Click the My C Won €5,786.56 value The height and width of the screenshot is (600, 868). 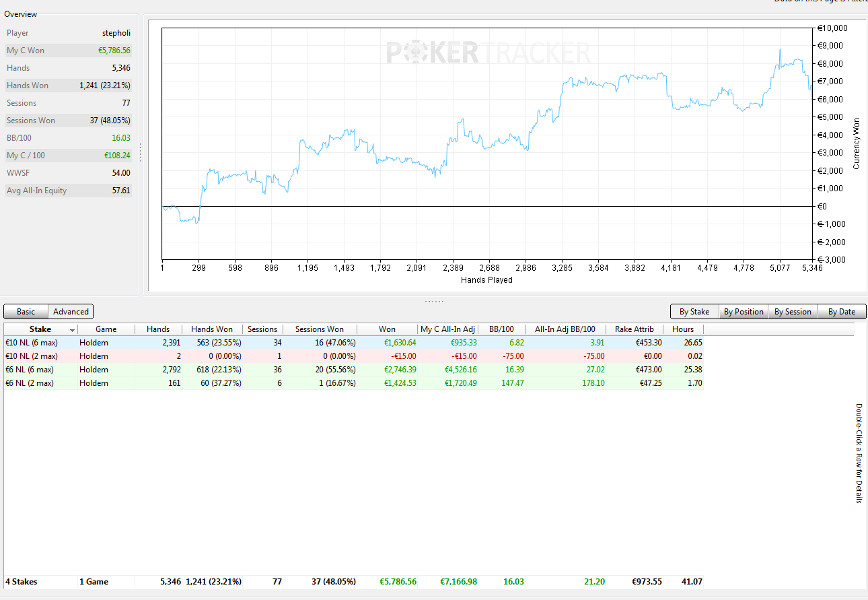pyautogui.click(x=114, y=51)
